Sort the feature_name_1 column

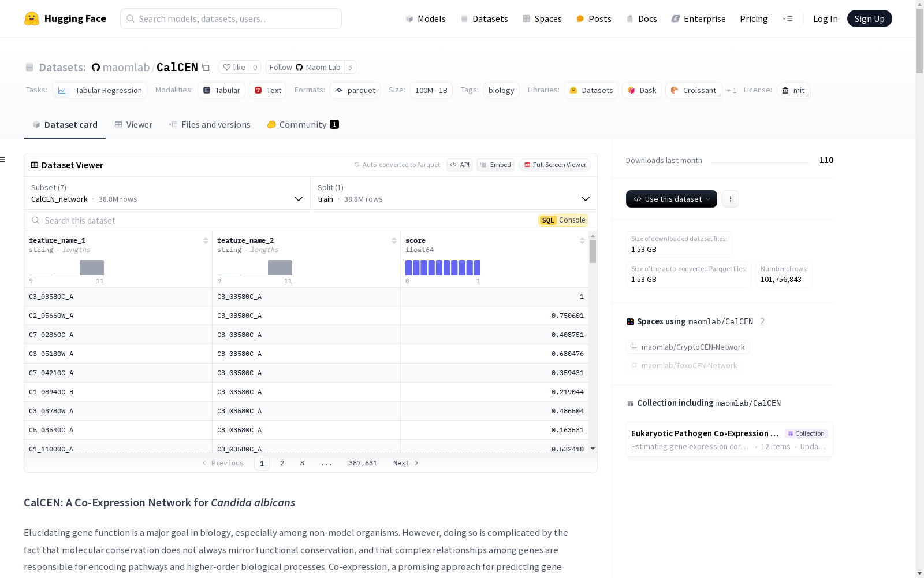(x=206, y=240)
